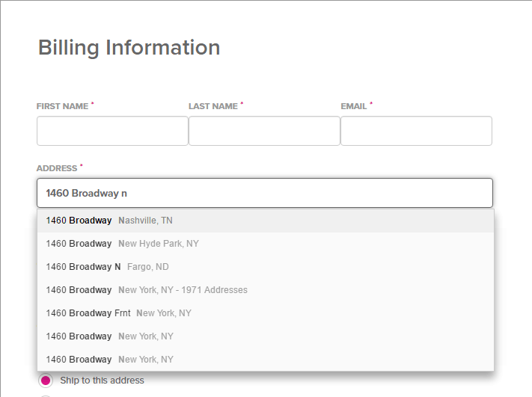Viewport: 532px width, 397px height.
Task: Place cursor in the Address field
Action: (265, 193)
